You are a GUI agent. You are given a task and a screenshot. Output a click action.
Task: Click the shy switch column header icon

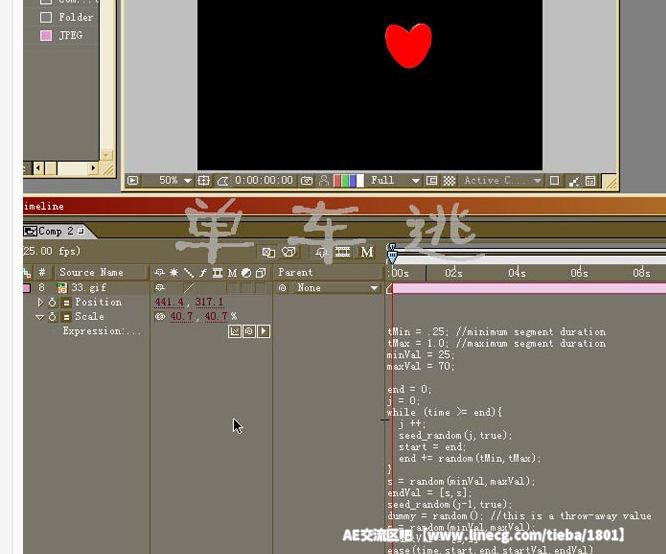160,272
